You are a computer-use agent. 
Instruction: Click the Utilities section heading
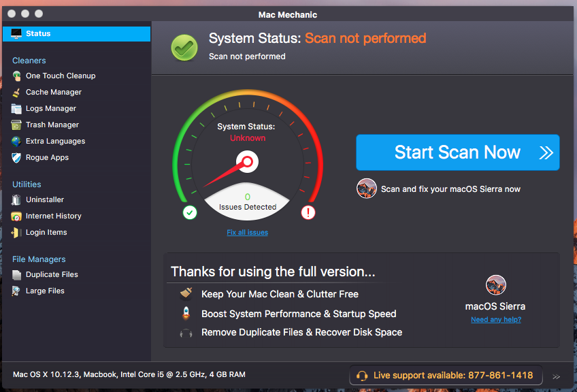[x=27, y=184]
